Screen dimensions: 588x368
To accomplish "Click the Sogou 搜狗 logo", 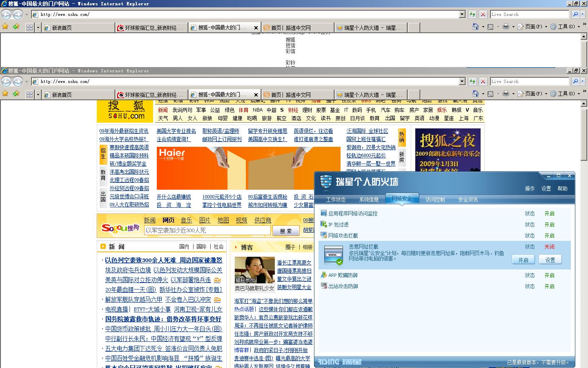I will tap(120, 227).
